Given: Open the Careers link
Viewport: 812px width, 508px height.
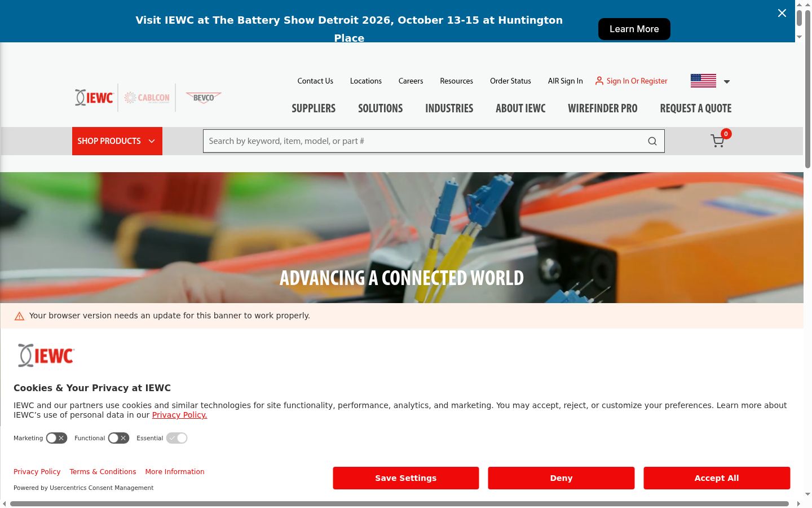Looking at the screenshot, I should point(411,81).
